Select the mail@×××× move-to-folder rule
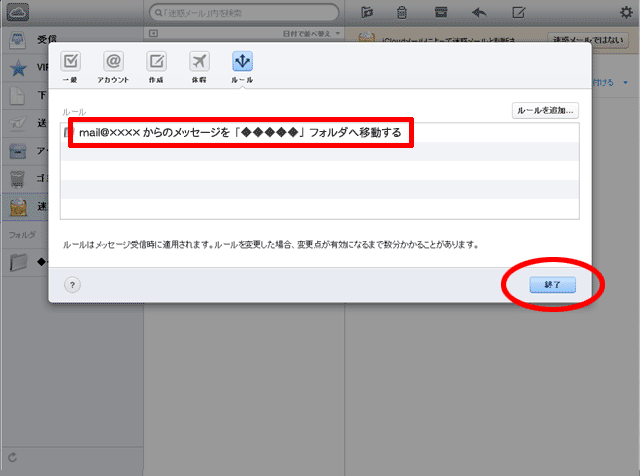This screenshot has width=640, height=476. [240, 133]
